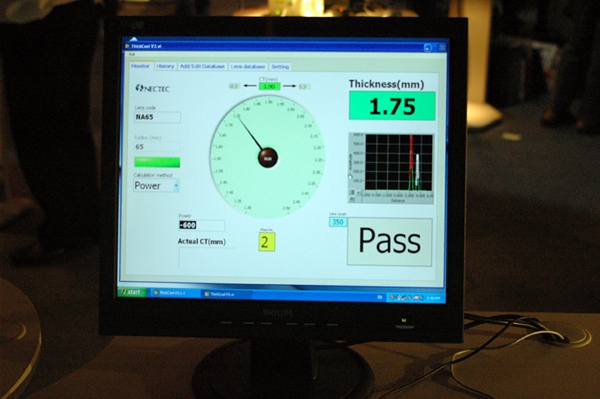This screenshot has height=399, width=600.
Task: Open the Exit menu
Action: [x=132, y=54]
